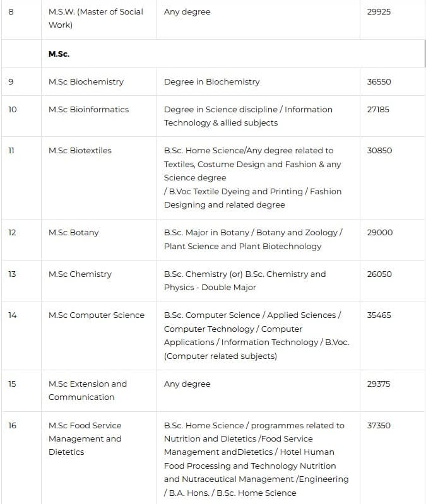426x504 pixels.
Task: Click the M.Sc. section heading row
Action: [59, 54]
